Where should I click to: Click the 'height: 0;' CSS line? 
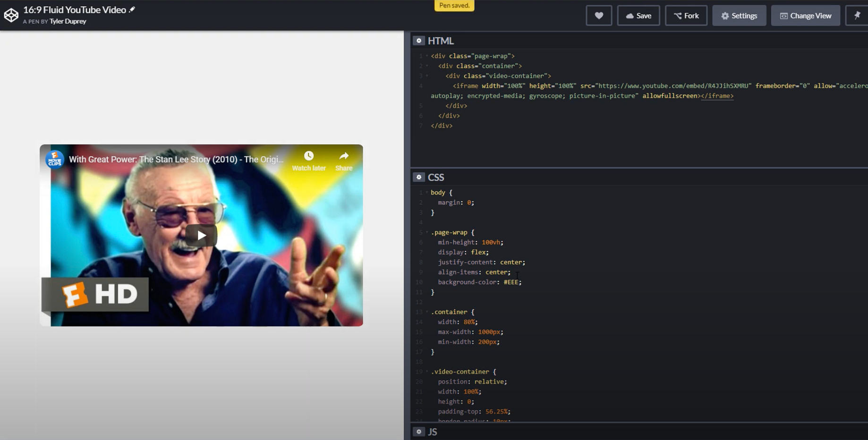tap(456, 401)
